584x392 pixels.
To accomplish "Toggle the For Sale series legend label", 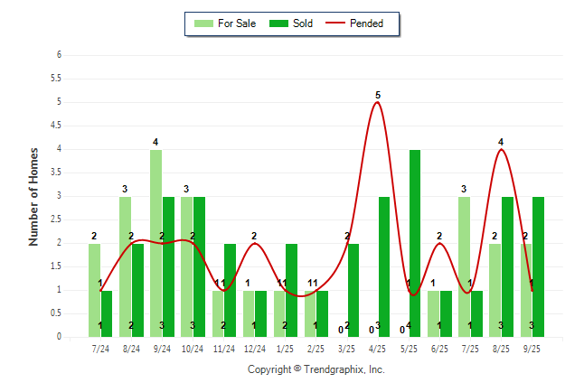I will [x=237, y=23].
